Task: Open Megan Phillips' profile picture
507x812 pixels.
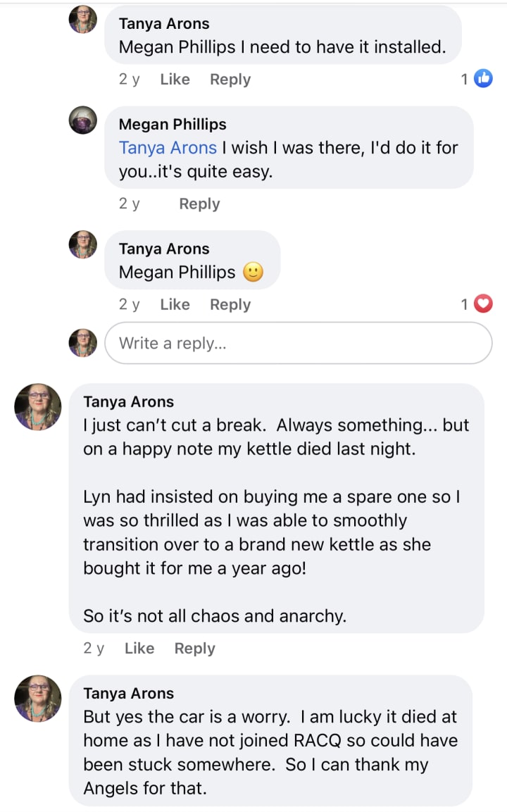Action: [83, 120]
